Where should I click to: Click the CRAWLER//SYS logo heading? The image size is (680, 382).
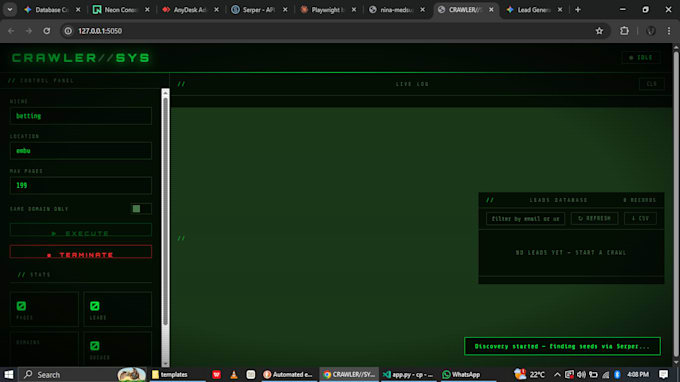pyautogui.click(x=81, y=58)
